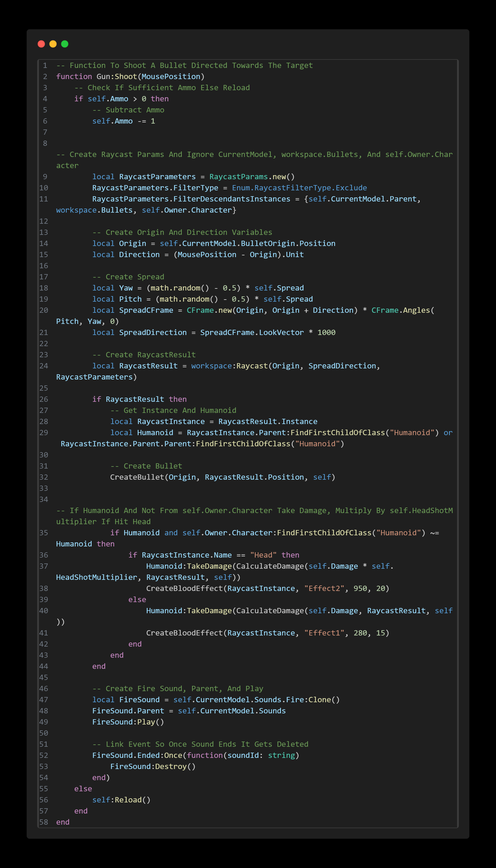Click Enum.RaycastFilterType.Exclude value
The height and width of the screenshot is (868, 496).
pyautogui.click(x=299, y=188)
